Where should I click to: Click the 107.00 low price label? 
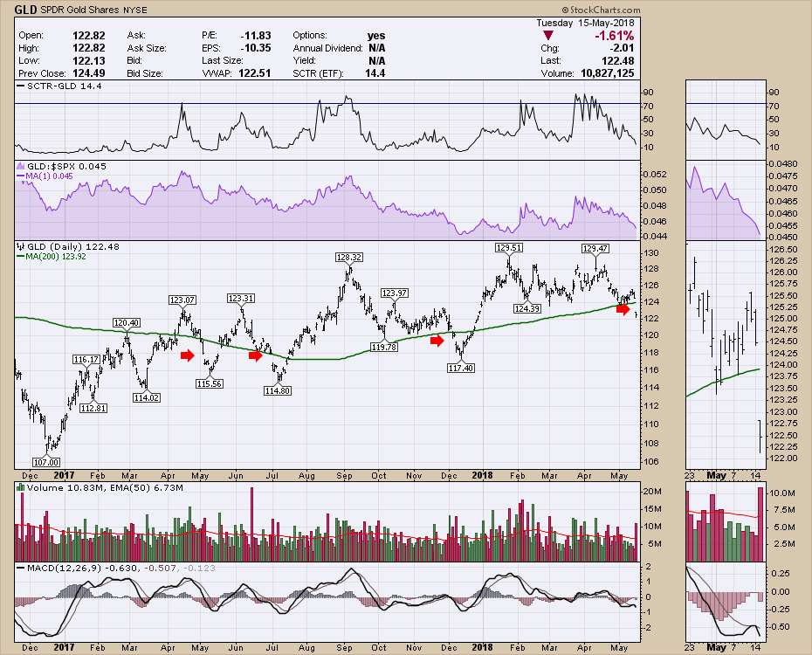tap(46, 462)
